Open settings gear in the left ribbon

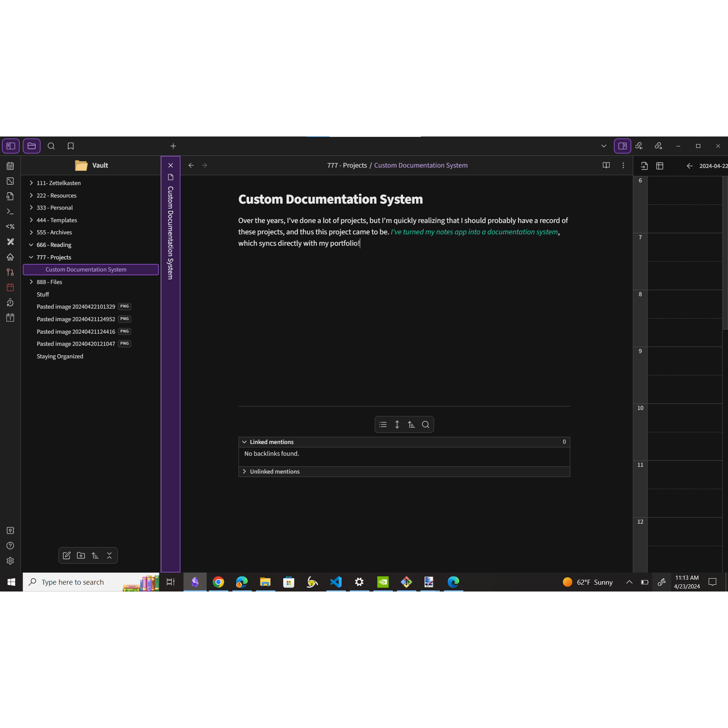[10, 561]
